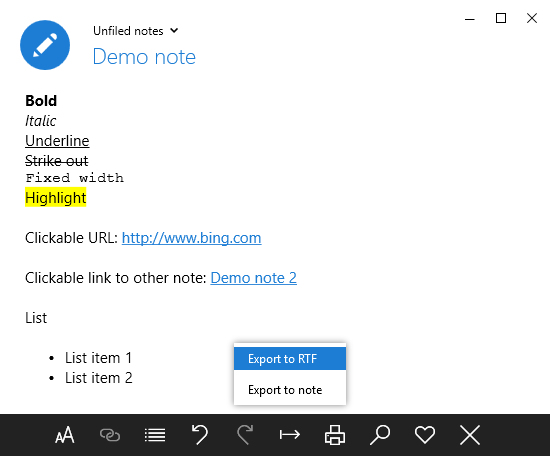
Task: Click the redo arrow icon
Action: pyautogui.click(x=245, y=435)
